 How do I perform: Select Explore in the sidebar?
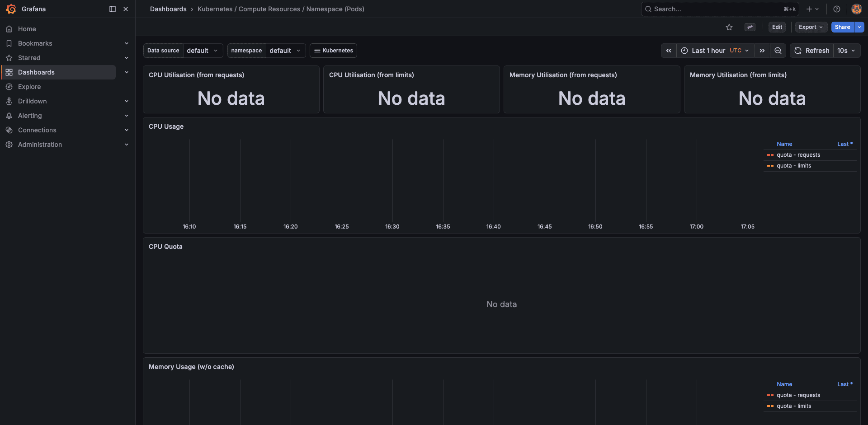point(29,87)
